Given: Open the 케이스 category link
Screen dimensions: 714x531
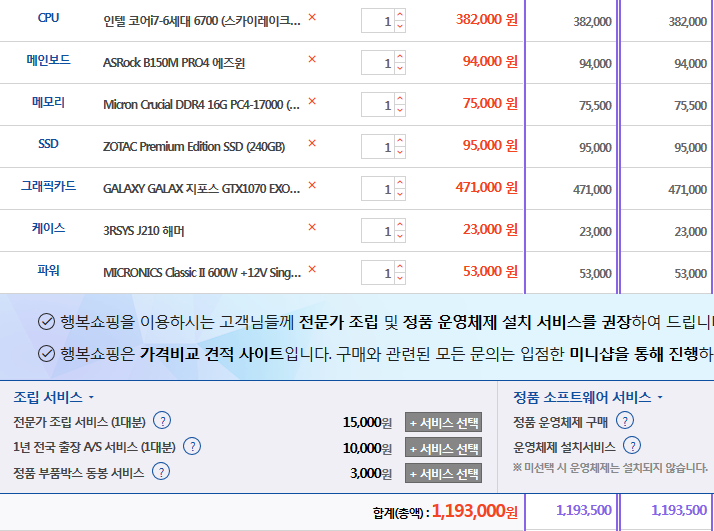Looking at the screenshot, I should [48, 228].
